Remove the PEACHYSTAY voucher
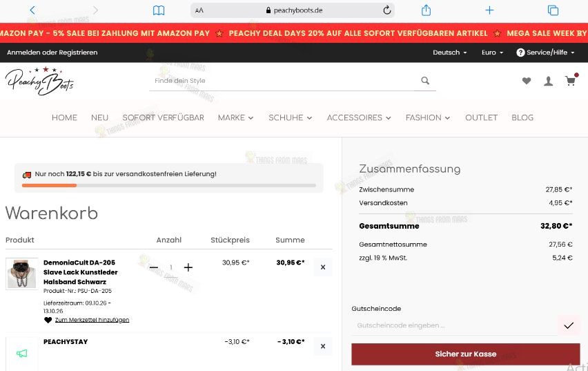 [323, 346]
